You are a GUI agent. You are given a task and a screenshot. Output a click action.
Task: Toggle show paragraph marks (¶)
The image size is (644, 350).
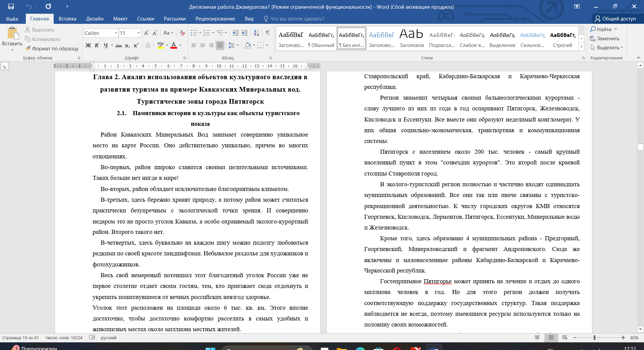[x=268, y=33]
